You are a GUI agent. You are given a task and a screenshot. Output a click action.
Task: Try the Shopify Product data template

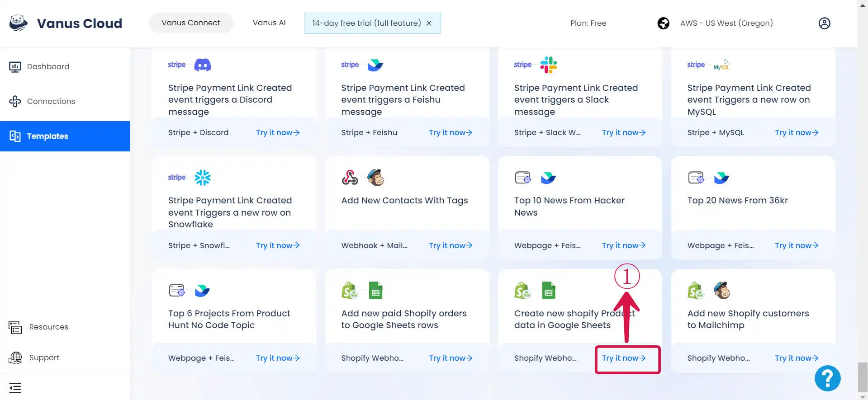(624, 358)
